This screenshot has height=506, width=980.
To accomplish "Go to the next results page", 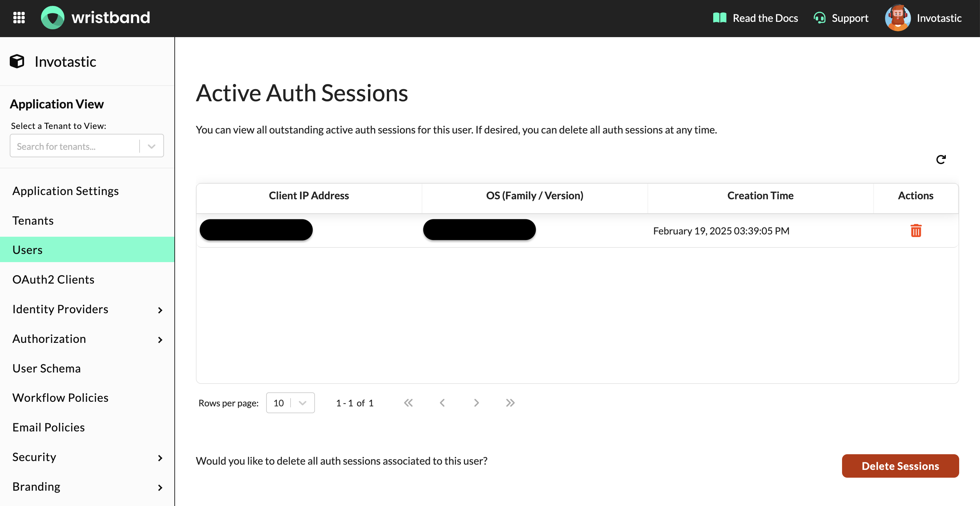I will click(x=476, y=403).
